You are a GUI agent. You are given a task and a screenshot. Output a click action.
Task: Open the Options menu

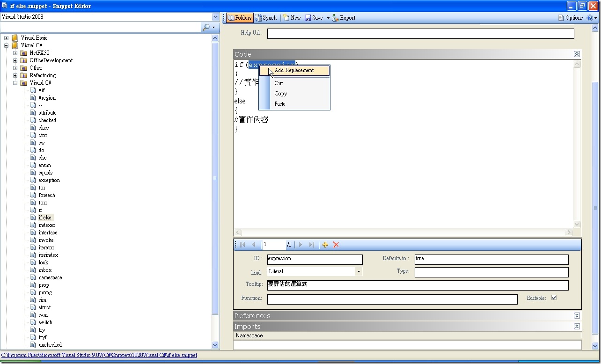point(571,18)
